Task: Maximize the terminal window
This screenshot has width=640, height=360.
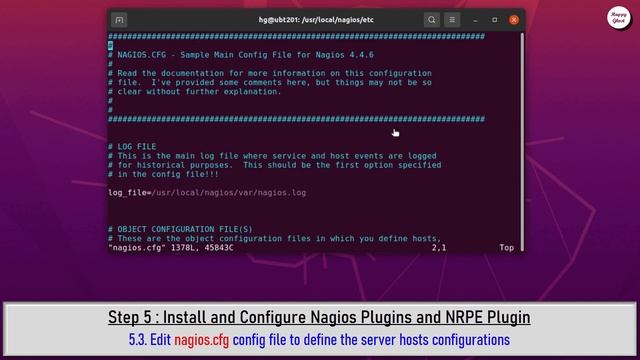Action: (x=494, y=20)
